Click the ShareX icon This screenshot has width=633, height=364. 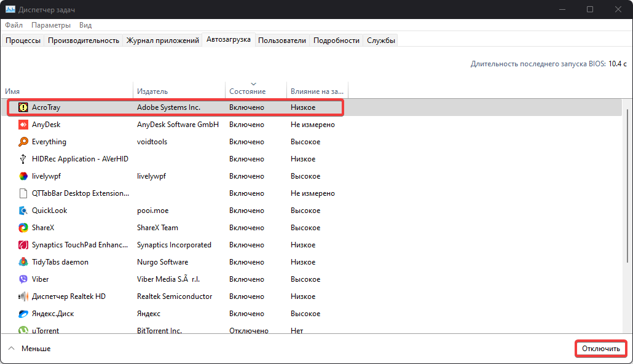(23, 228)
